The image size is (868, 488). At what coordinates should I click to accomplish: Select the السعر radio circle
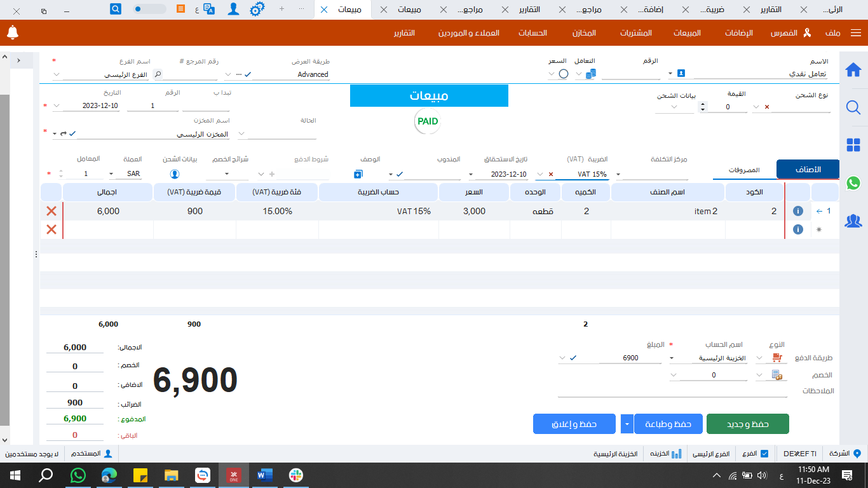[x=563, y=74]
